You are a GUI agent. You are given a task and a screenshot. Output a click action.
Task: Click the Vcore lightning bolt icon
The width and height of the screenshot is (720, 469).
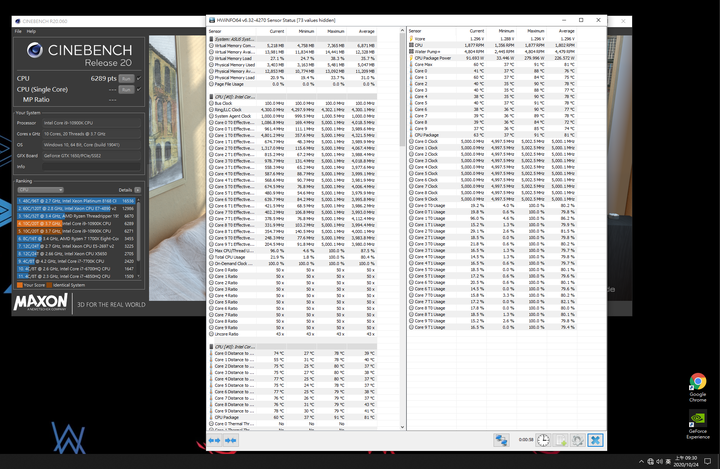[411, 39]
